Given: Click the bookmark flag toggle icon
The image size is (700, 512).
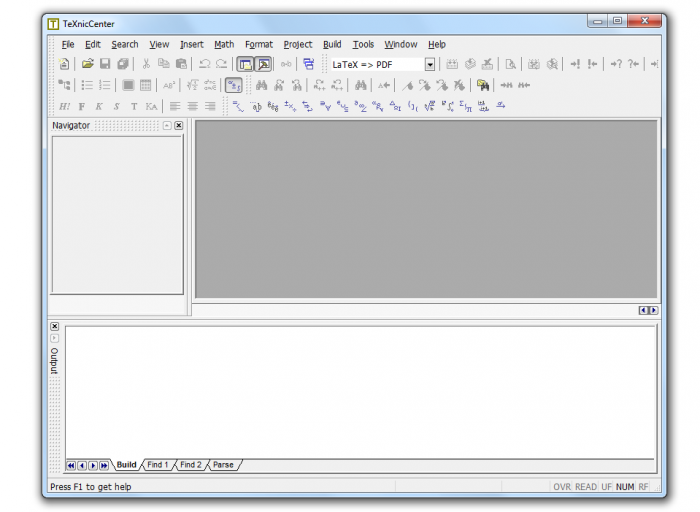Looking at the screenshot, I should 407,85.
